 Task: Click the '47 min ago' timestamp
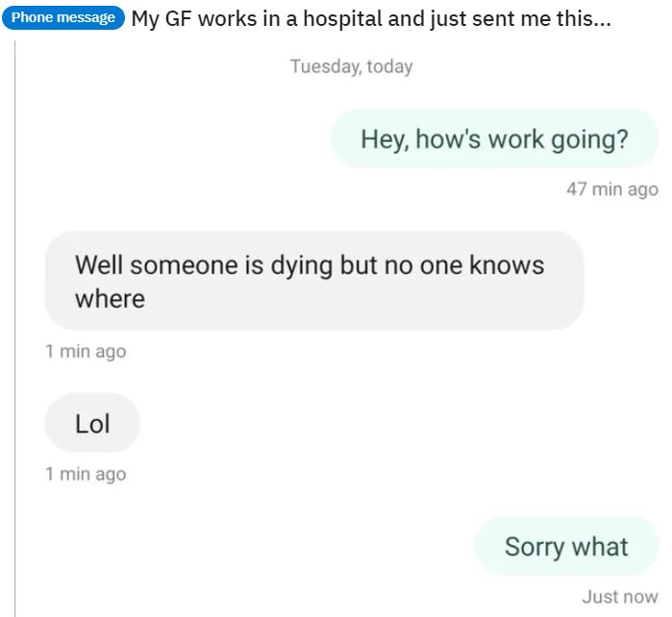612,189
